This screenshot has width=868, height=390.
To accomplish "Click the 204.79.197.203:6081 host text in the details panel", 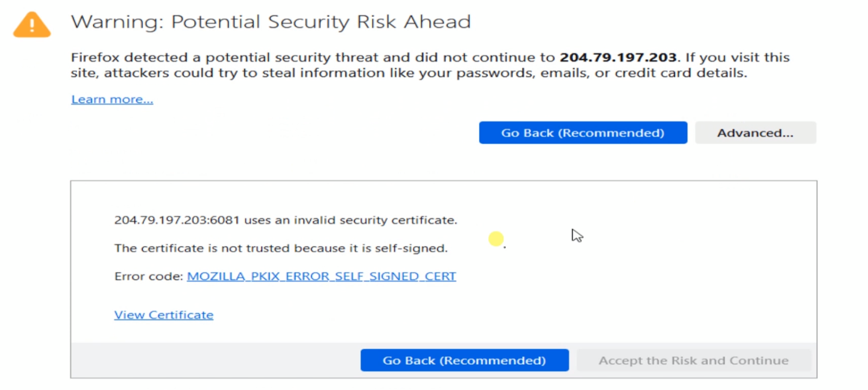I will [x=176, y=220].
